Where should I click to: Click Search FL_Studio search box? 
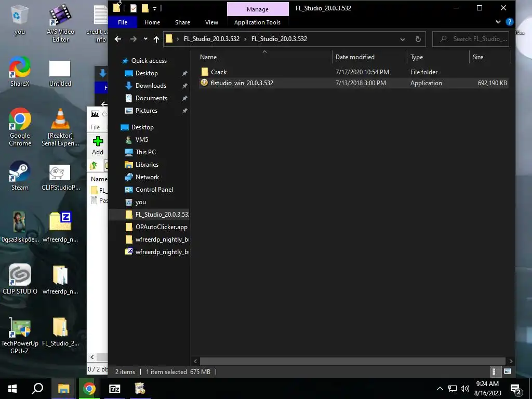coord(471,39)
